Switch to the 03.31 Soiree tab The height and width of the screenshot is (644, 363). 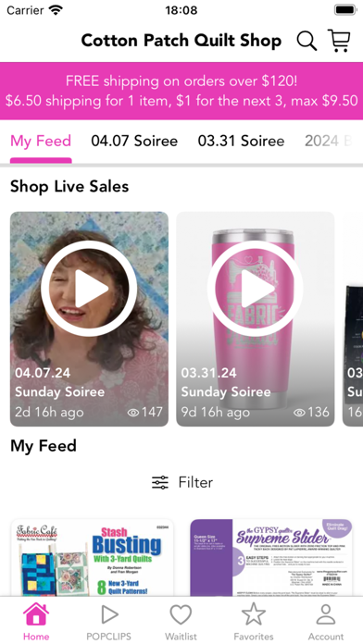(x=241, y=141)
